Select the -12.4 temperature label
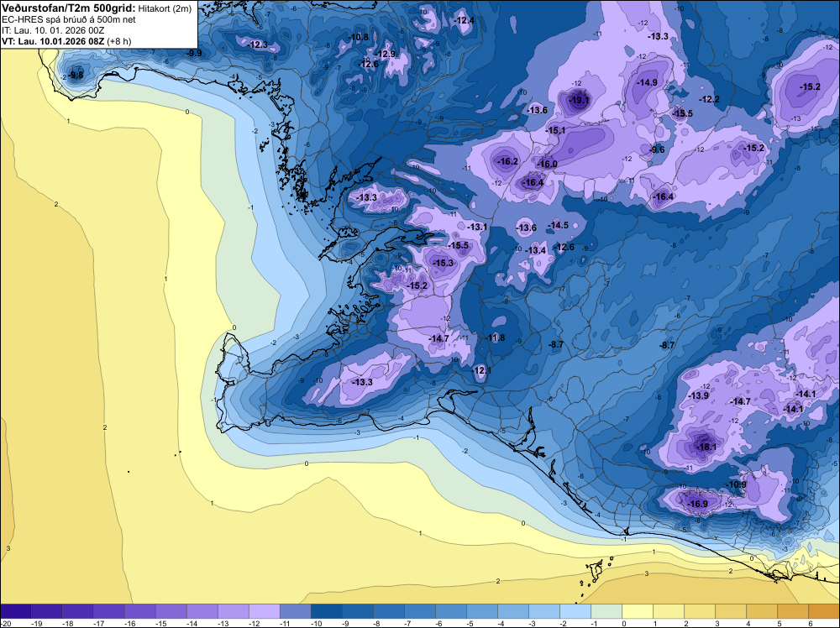 coord(464,20)
